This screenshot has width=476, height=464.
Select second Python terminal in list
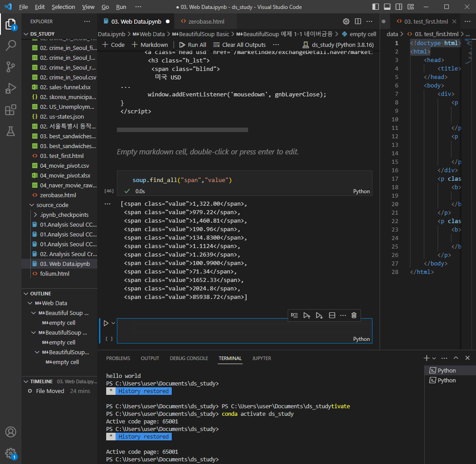[x=446, y=380]
